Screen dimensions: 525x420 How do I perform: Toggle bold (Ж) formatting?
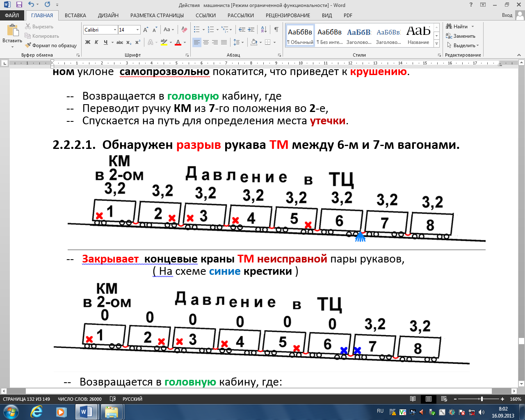coord(87,42)
